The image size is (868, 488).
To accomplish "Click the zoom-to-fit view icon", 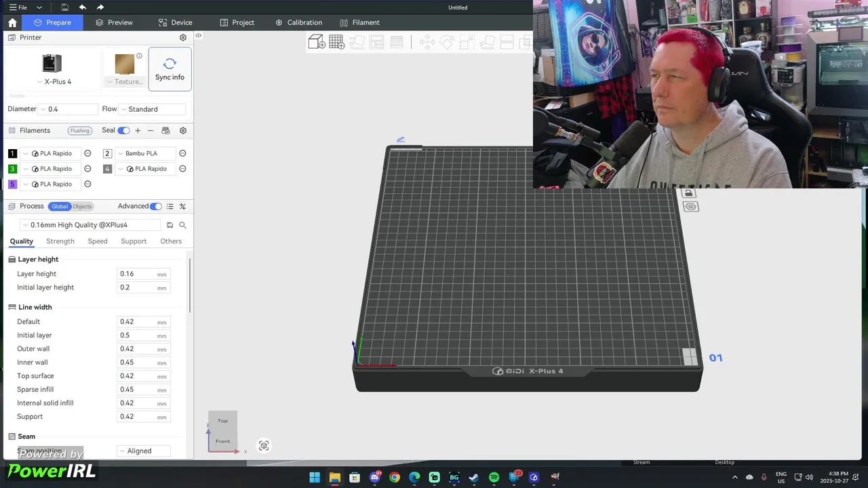I will (x=264, y=445).
